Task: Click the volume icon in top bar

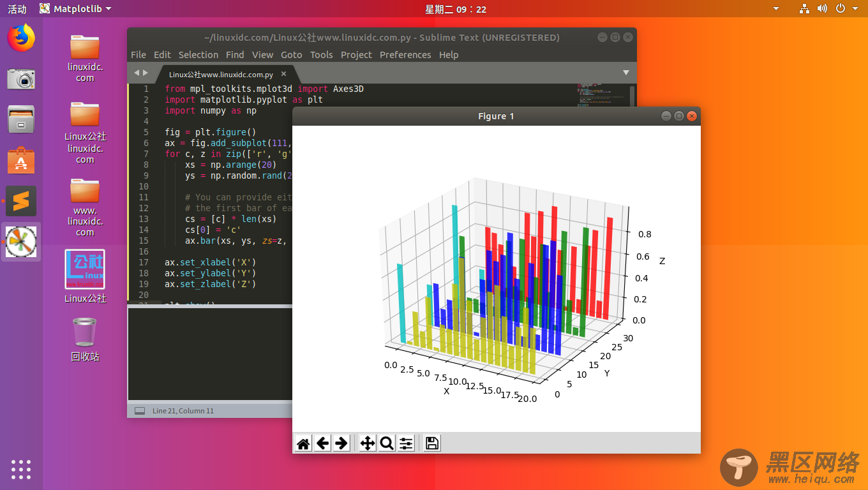Action: point(822,9)
